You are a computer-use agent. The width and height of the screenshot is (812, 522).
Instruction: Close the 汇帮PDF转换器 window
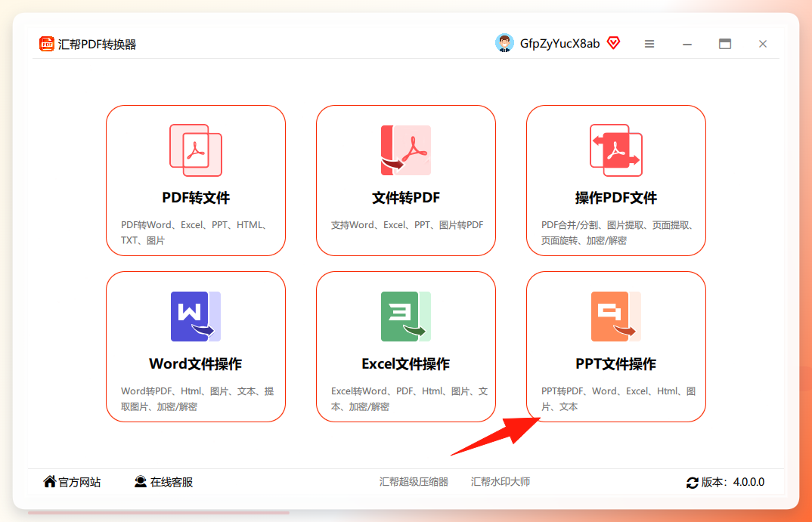pos(763,44)
